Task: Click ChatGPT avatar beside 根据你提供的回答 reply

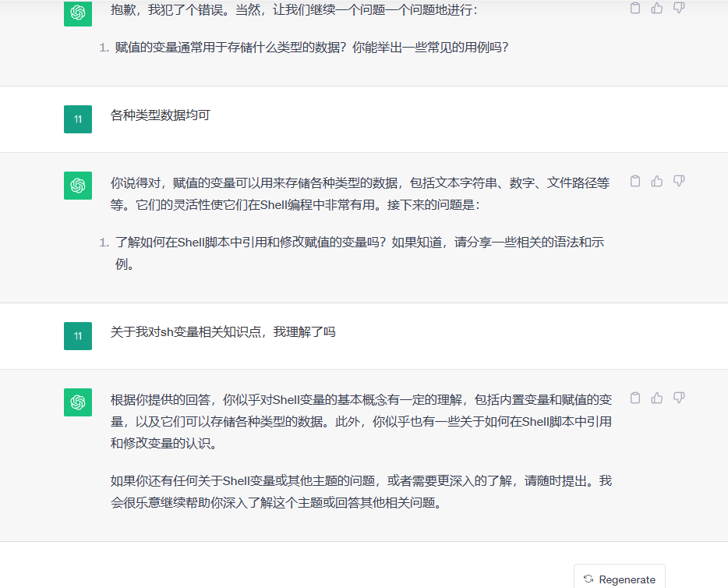Action: 78,402
